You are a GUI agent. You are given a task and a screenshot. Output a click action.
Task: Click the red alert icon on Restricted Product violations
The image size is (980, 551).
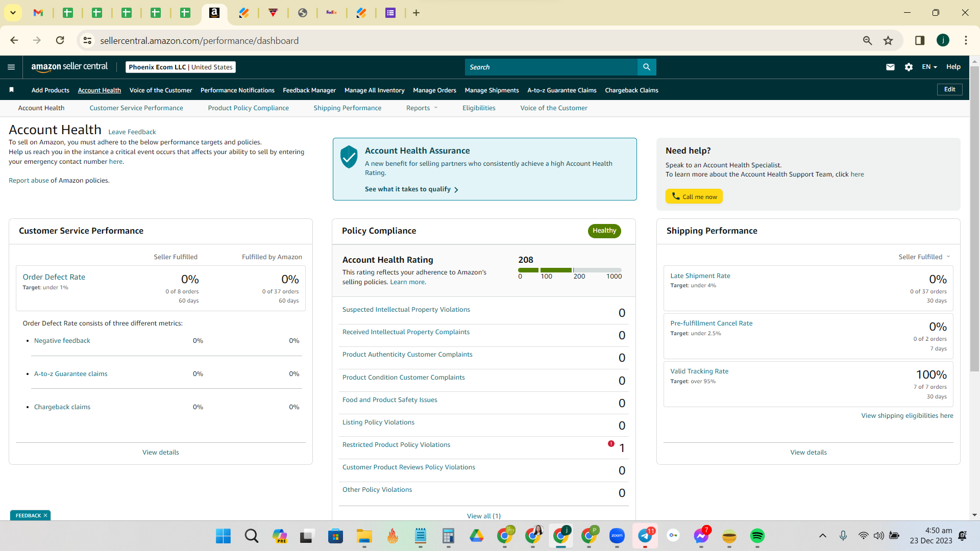pos(611,444)
